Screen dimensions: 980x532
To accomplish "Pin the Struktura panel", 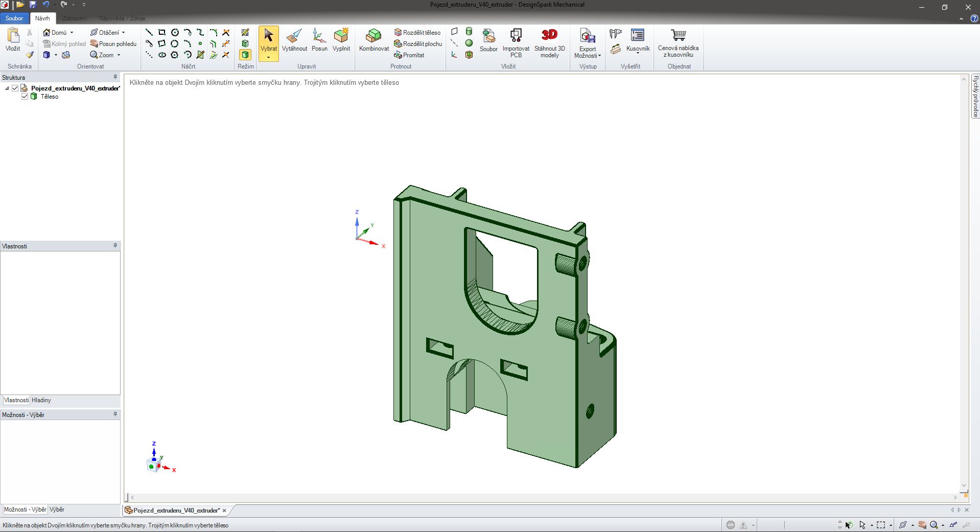I will click(x=115, y=77).
